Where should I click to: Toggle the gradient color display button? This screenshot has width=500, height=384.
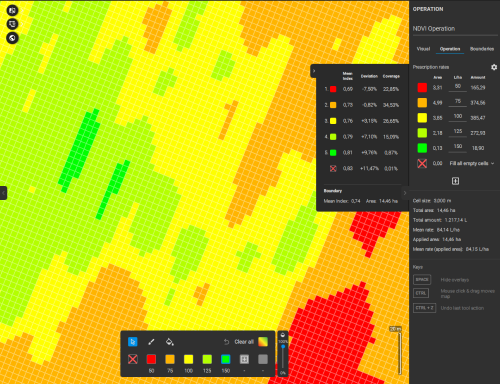[263, 342]
